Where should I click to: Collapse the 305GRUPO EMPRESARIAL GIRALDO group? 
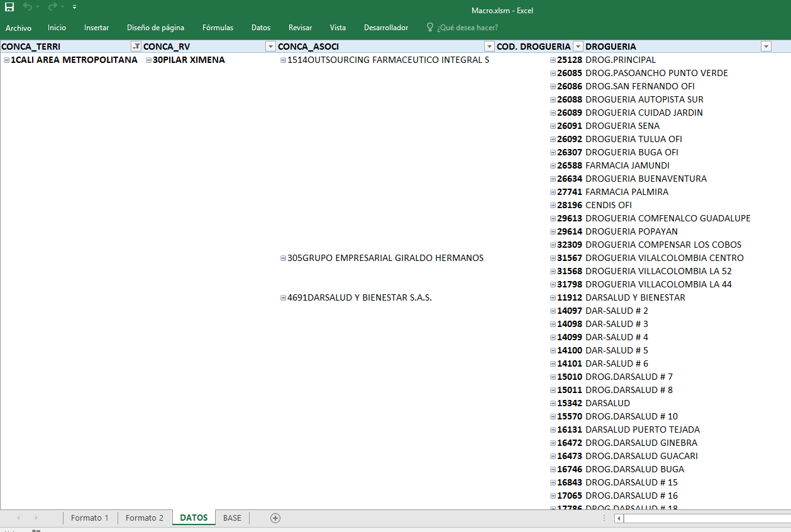pos(283,258)
